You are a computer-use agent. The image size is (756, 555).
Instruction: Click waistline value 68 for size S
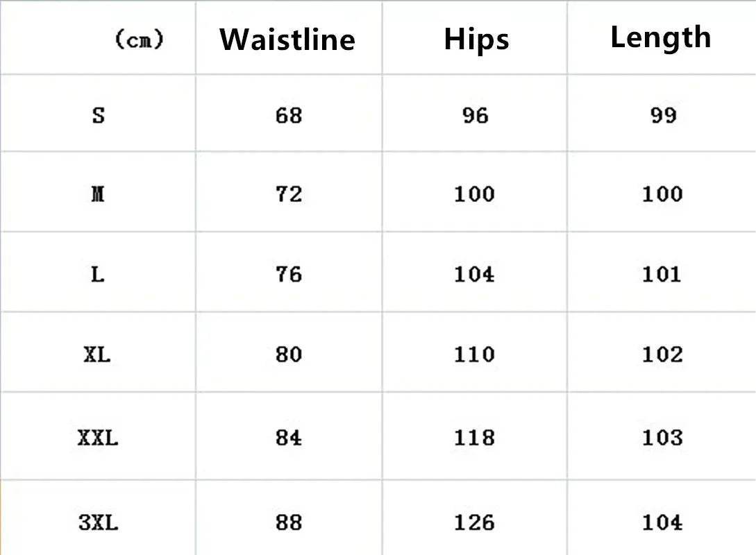tap(289, 115)
